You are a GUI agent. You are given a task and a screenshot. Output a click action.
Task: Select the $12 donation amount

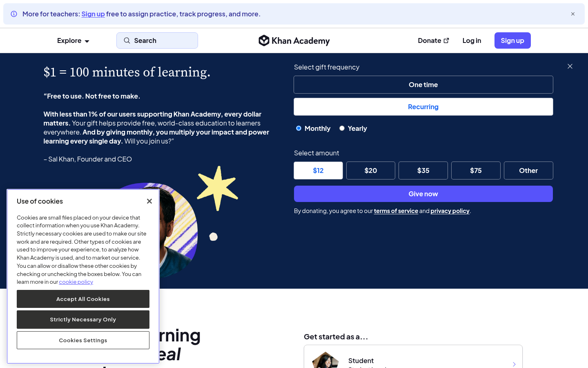click(318, 171)
